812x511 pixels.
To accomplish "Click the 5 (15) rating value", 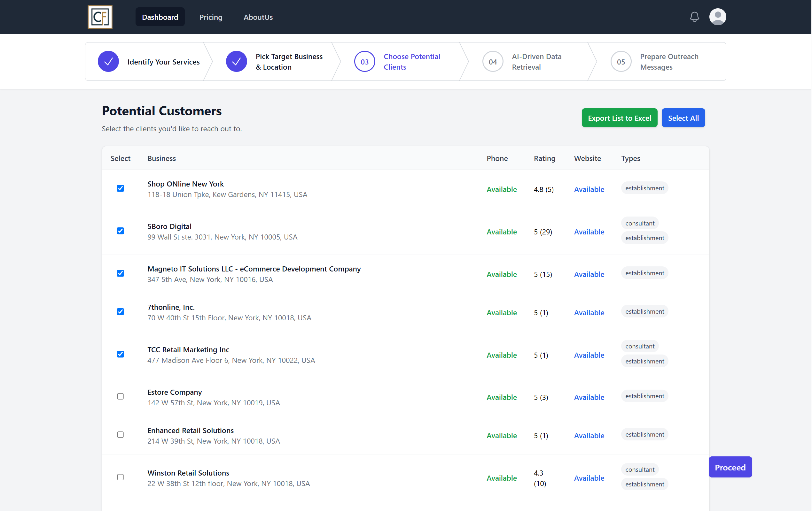I will pyautogui.click(x=543, y=274).
